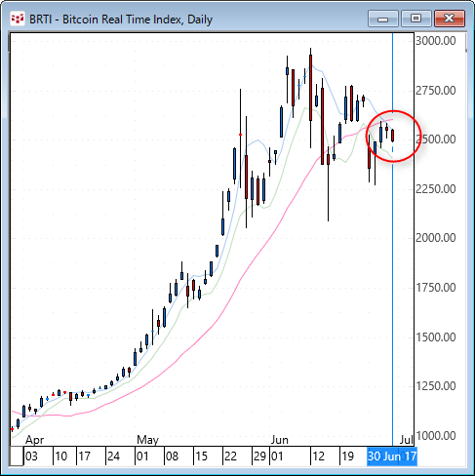The width and height of the screenshot is (475, 476).
Task: Click the 10 April date on time axis
Action: (x=60, y=456)
